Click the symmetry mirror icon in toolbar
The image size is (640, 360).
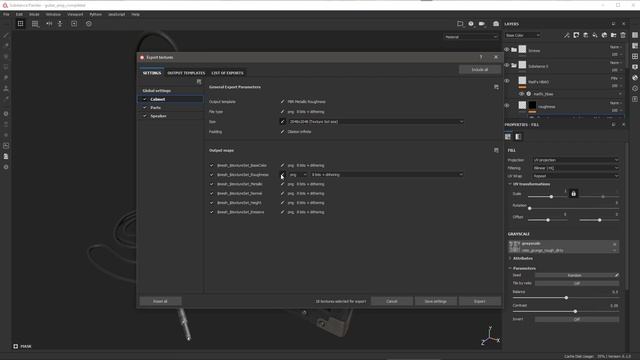(x=49, y=24)
